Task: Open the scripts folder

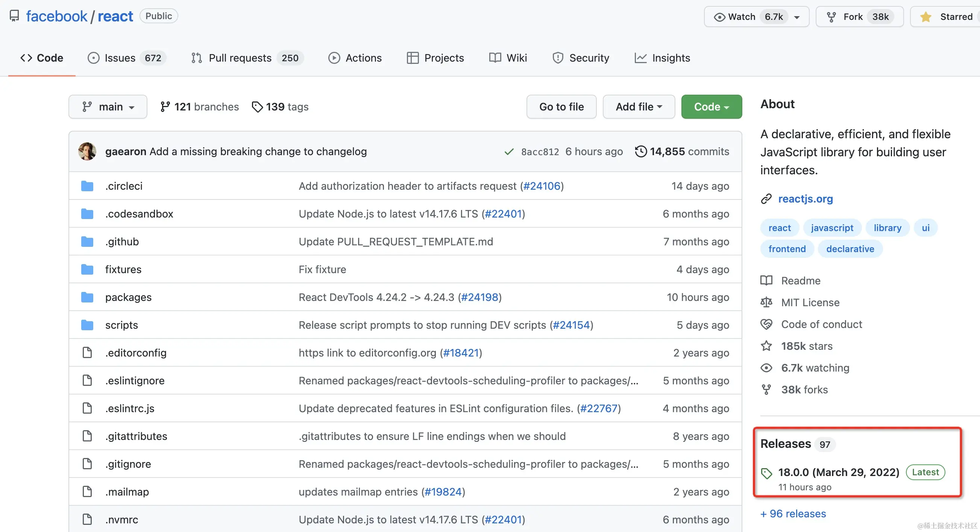Action: click(122, 325)
